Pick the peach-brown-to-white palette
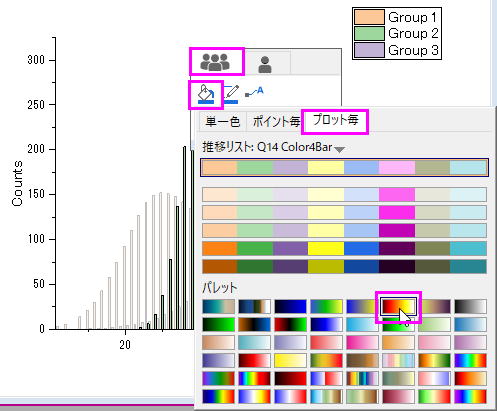This screenshot has width=497, height=411. [219, 342]
